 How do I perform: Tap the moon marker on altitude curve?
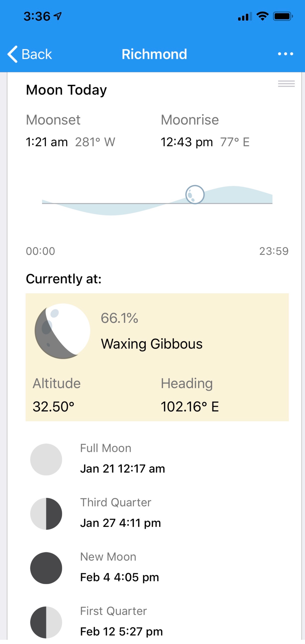click(x=195, y=195)
